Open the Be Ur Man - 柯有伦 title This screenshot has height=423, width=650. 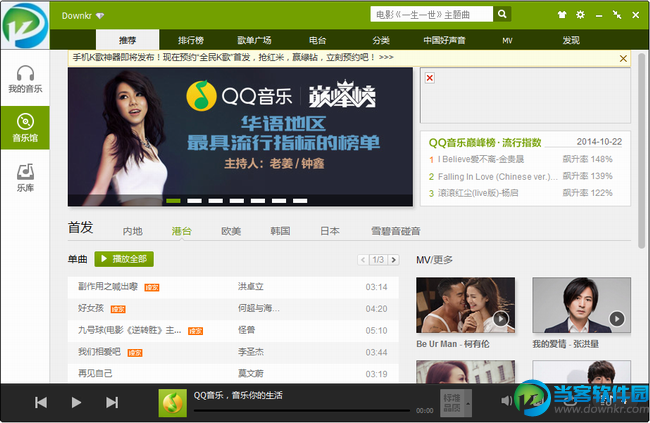point(453,344)
